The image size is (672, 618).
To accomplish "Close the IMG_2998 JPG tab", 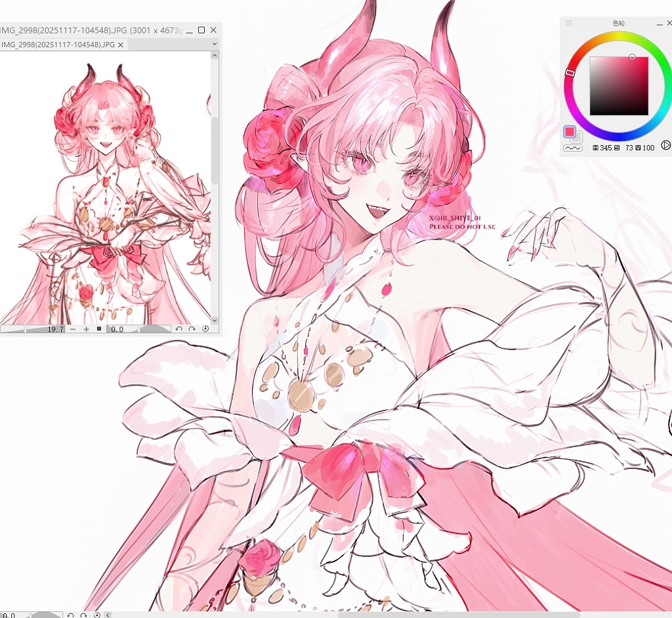I will [121, 45].
